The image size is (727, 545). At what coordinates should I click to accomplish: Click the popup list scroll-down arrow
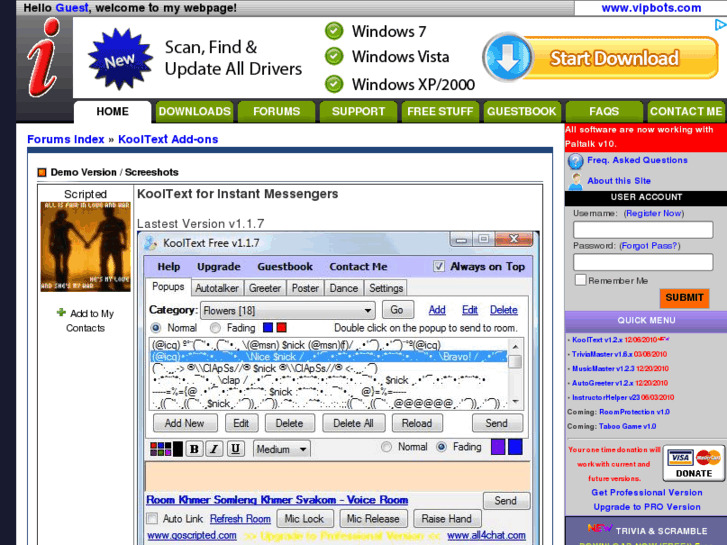[515, 402]
